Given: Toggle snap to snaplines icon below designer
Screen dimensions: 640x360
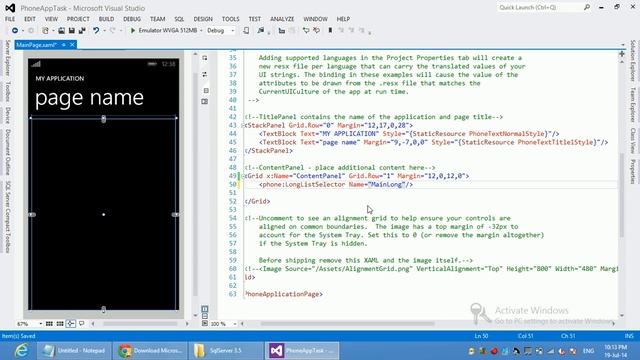Looking at the screenshot, I should tap(71, 324).
